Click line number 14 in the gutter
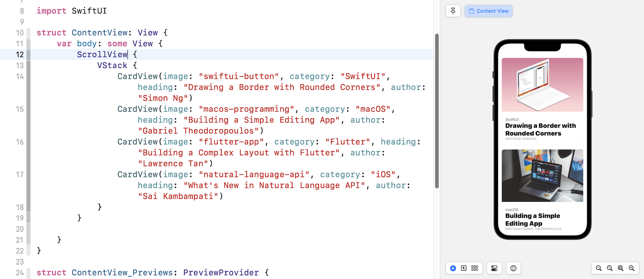644x279 pixels. coord(20,76)
